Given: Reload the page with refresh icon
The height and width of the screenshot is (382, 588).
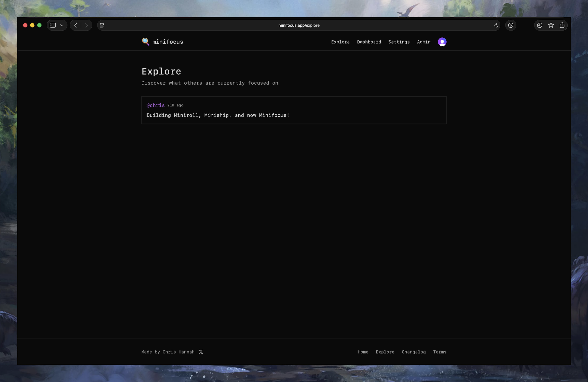Looking at the screenshot, I should coord(496,25).
